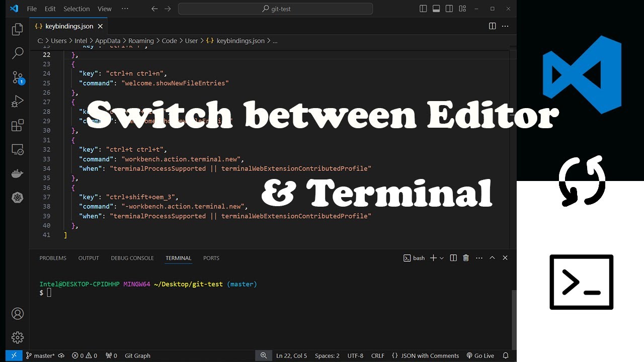Open the View menu
The width and height of the screenshot is (644, 362).
click(x=105, y=9)
